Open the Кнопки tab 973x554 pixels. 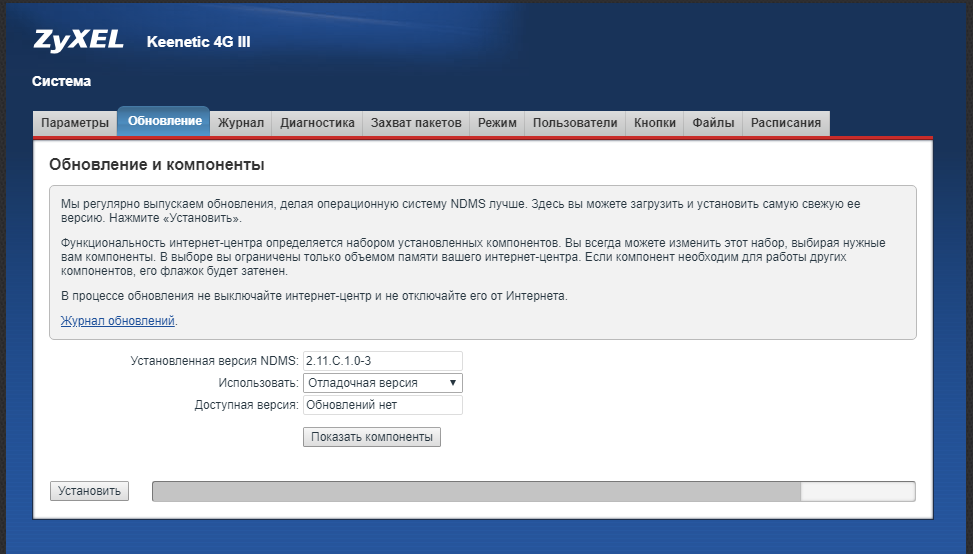tap(655, 123)
